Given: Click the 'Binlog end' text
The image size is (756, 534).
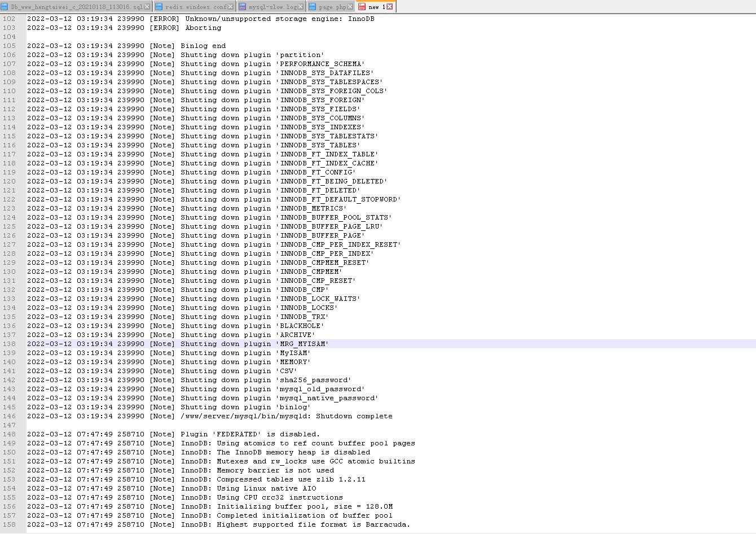Looking at the screenshot, I should coord(203,46).
